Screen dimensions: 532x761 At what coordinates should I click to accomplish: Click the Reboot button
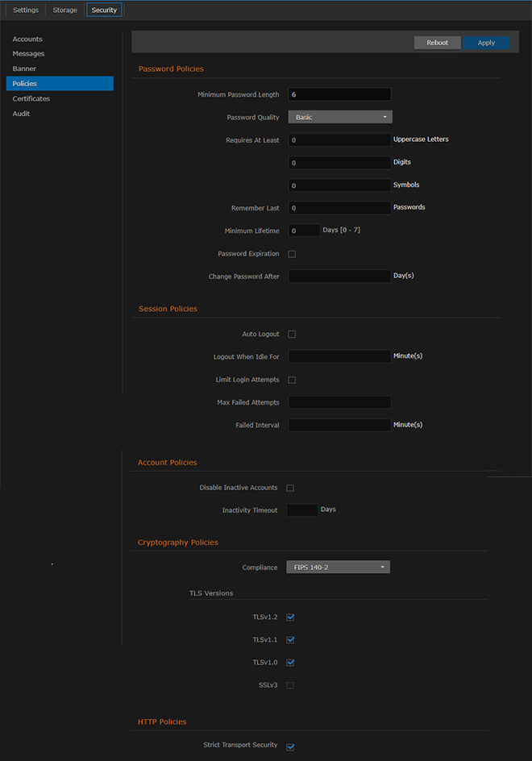click(437, 42)
